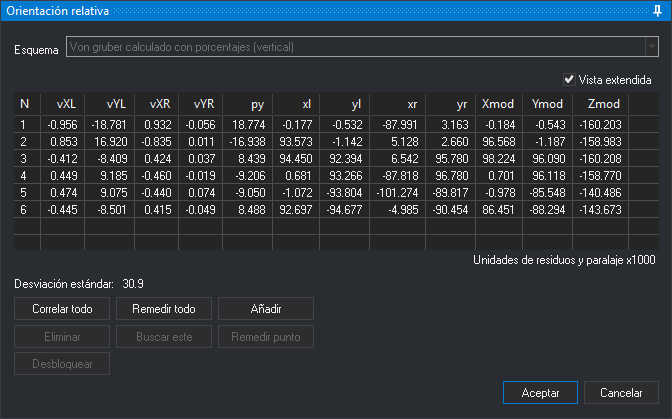Click yr value -90.454
This screenshot has width=672, height=419.
[x=450, y=210]
